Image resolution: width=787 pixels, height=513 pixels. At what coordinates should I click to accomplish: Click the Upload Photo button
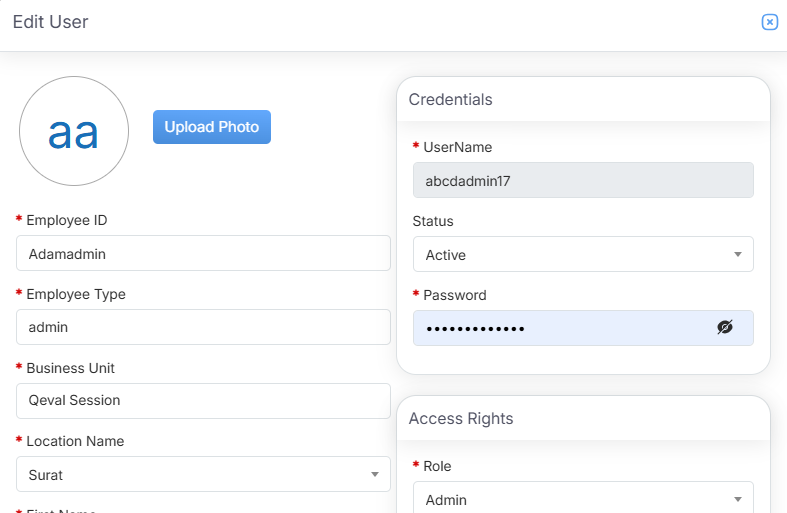212,127
